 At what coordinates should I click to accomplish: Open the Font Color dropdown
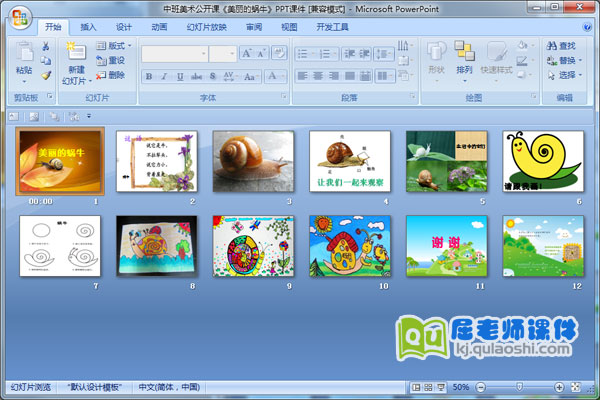point(276,77)
